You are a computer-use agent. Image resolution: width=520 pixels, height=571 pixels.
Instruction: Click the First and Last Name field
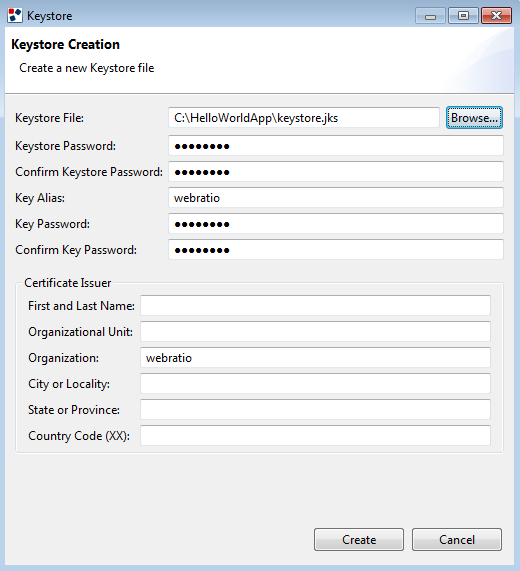pos(315,306)
